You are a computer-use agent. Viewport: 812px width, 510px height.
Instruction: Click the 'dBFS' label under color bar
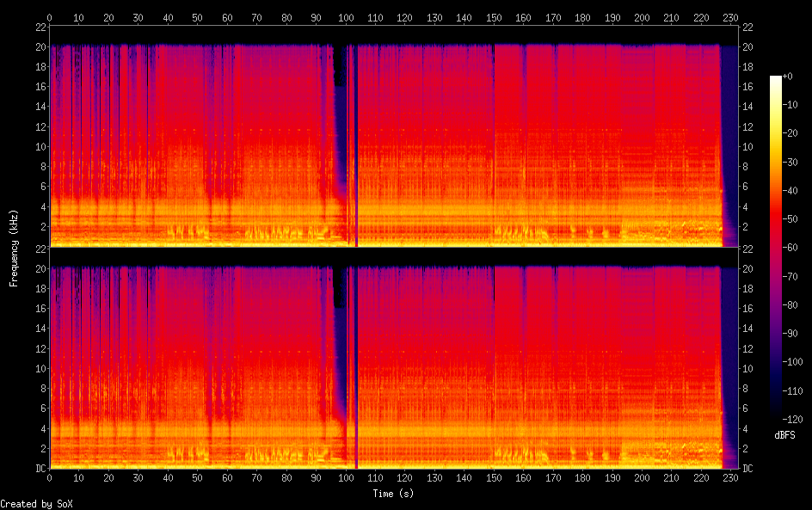click(784, 436)
